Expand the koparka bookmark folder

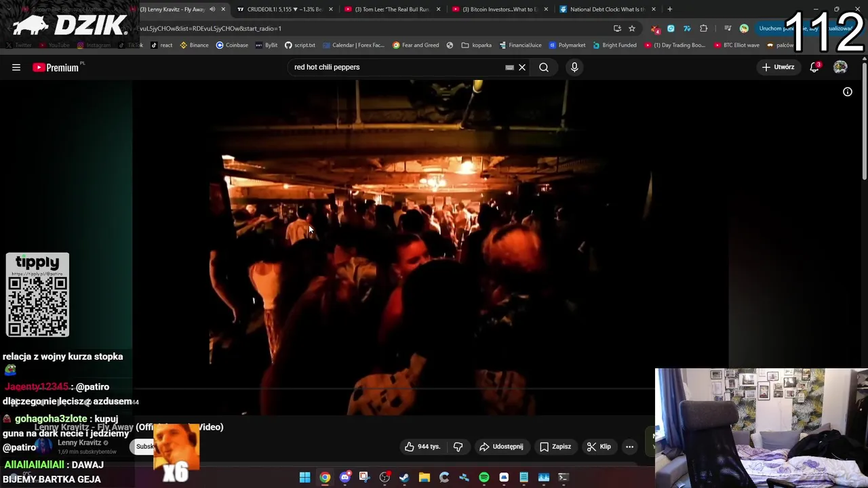(x=477, y=45)
